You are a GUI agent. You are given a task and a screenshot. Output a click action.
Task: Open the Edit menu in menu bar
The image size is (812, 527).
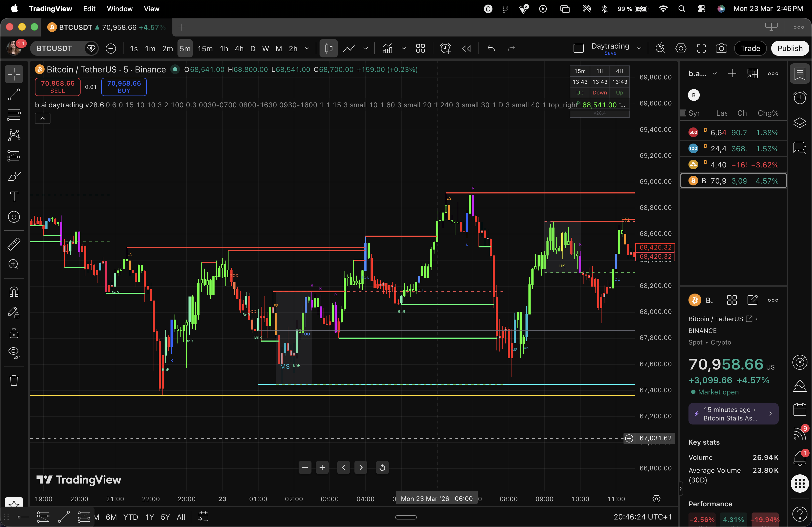tap(89, 9)
